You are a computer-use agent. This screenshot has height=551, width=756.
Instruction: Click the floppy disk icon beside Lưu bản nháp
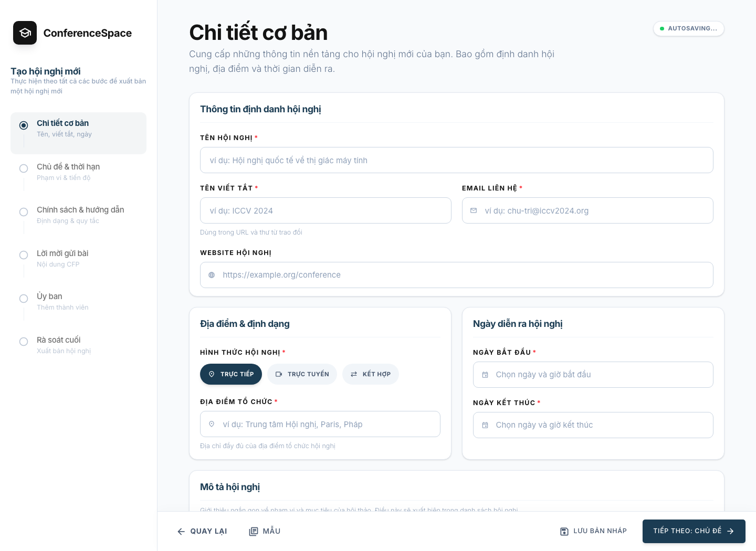coord(564,531)
